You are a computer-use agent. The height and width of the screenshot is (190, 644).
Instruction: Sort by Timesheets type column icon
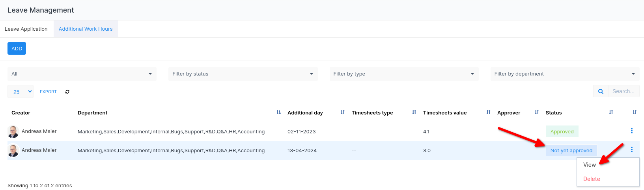414,113
